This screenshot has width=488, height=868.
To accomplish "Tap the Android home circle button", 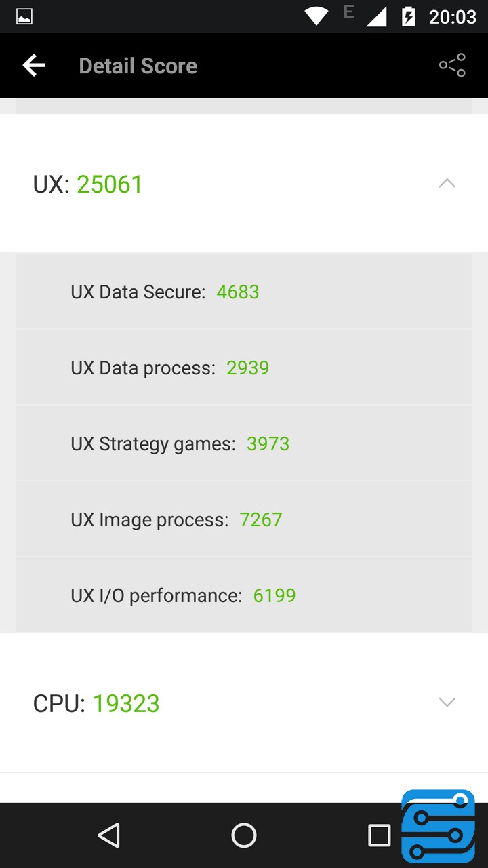I will pos(244,835).
